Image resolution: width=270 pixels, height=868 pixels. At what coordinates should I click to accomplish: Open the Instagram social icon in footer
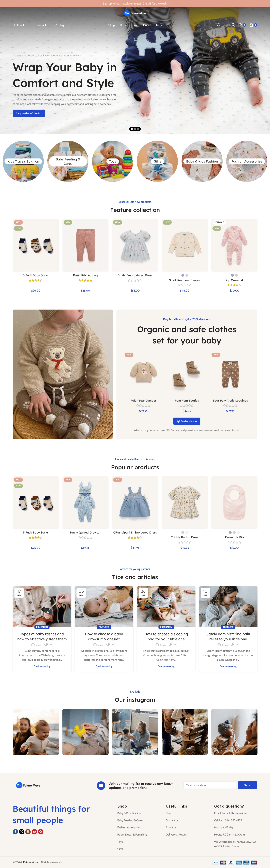[x=28, y=832]
